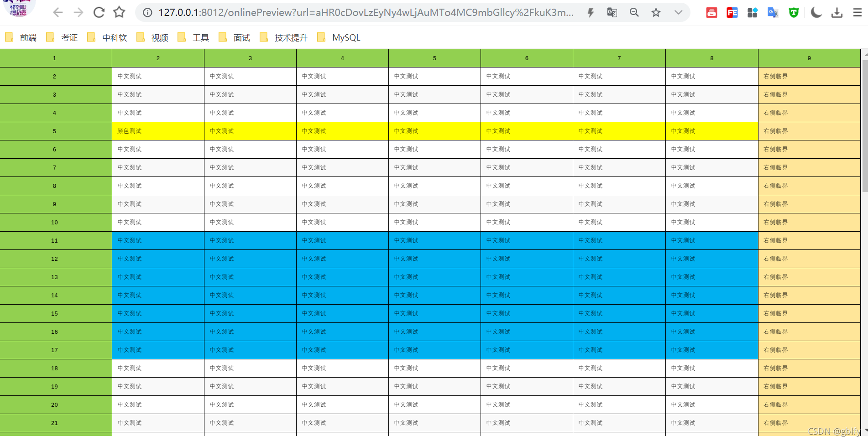Open the Google Translate extension icon
The height and width of the screenshot is (441, 868).
773,13
